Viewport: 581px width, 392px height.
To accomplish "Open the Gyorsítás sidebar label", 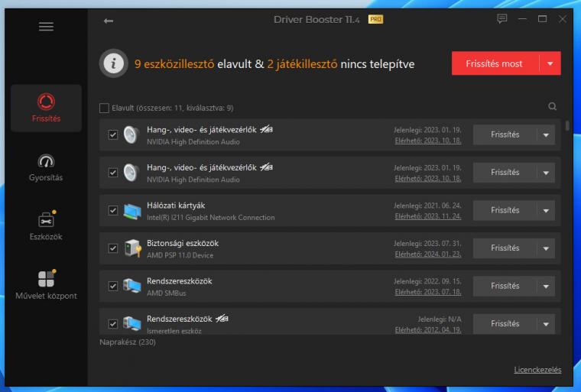I will point(46,177).
